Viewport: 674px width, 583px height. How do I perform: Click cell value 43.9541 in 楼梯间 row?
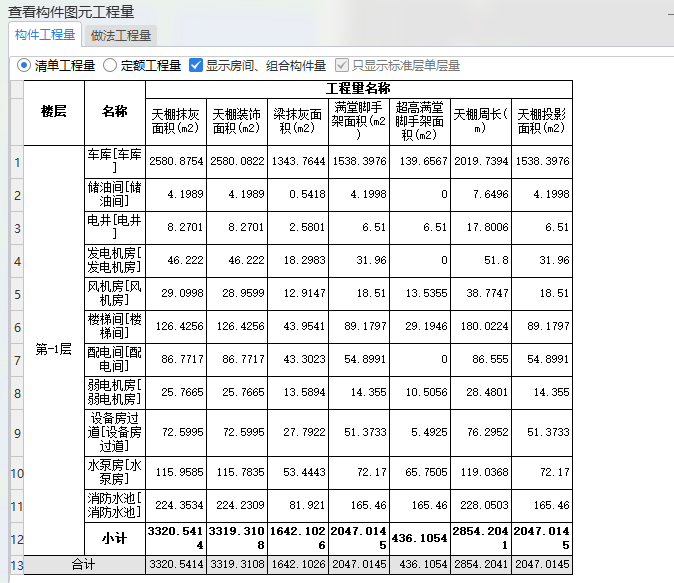coord(298,327)
